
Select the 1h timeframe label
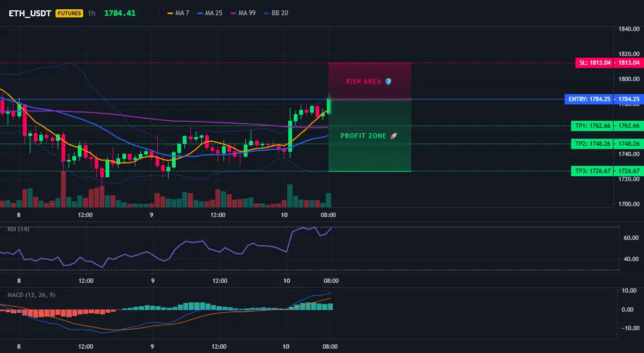coord(91,13)
